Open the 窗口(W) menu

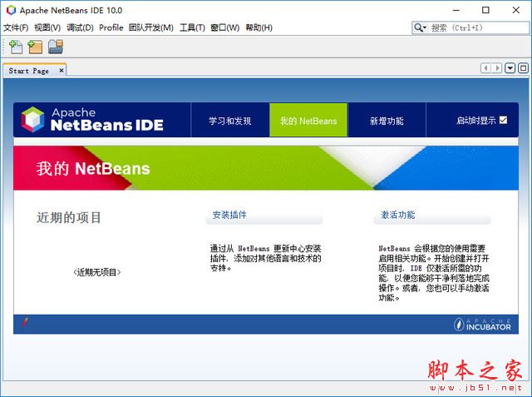coord(225,27)
